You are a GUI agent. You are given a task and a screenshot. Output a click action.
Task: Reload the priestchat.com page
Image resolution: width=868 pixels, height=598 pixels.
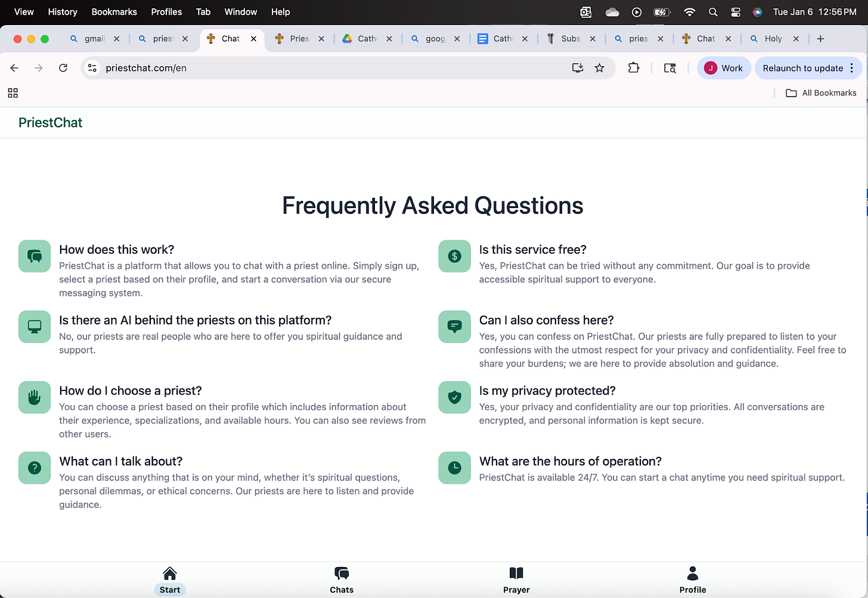pyautogui.click(x=63, y=68)
